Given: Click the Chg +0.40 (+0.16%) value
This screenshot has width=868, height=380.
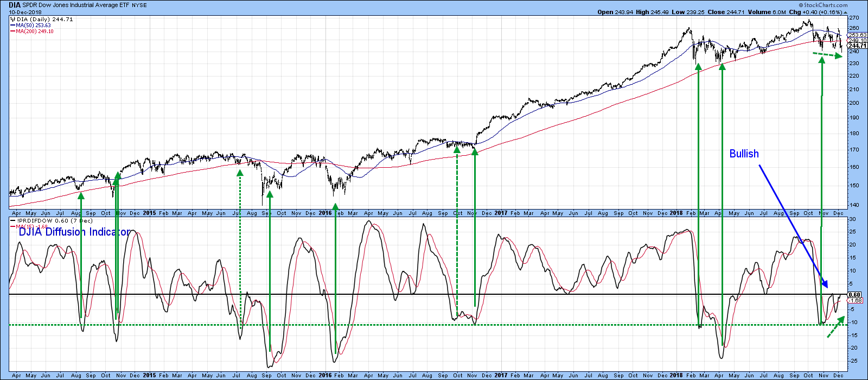Looking at the screenshot, I should tap(816, 12).
